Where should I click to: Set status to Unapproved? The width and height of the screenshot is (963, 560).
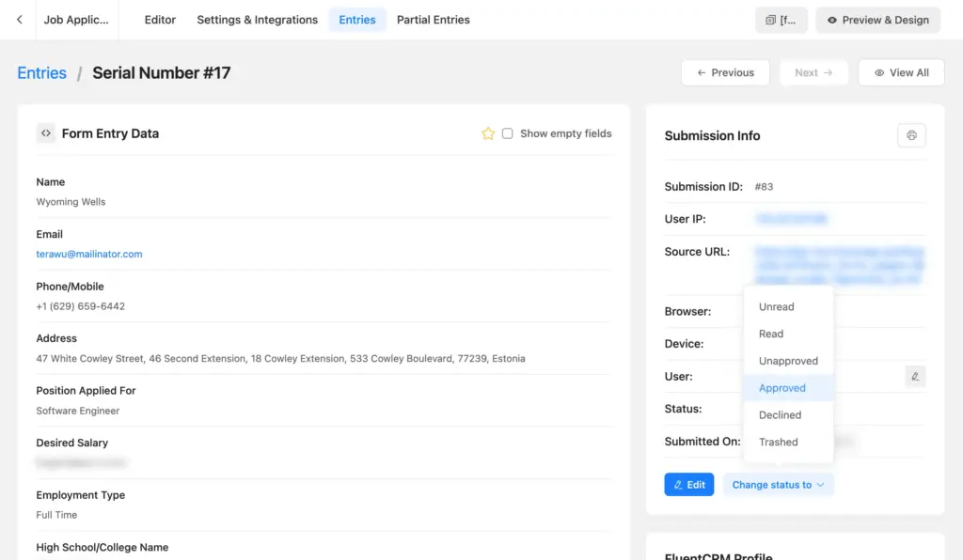pyautogui.click(x=788, y=361)
